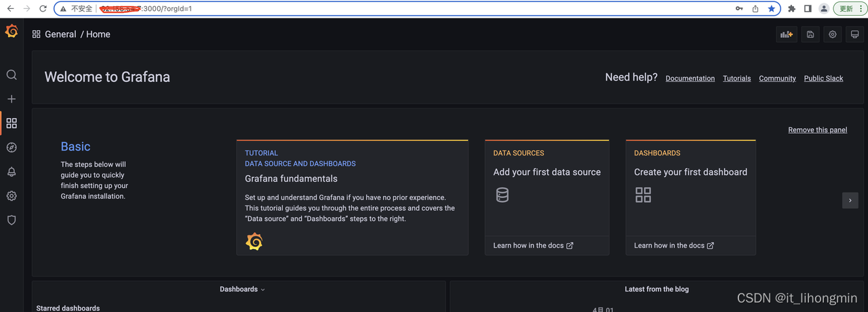
Task: Click the dashboard grid icon beside General
Action: [37, 34]
